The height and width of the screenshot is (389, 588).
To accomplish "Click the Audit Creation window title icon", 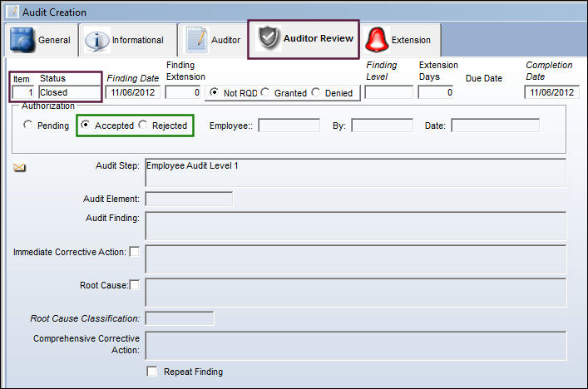I will tap(12, 12).
